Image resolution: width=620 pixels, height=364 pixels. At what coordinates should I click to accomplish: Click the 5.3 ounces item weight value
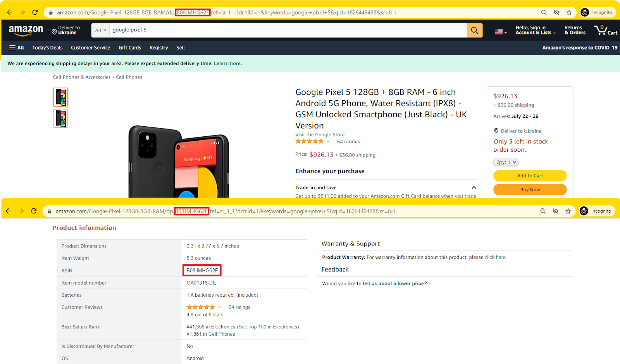pyautogui.click(x=198, y=258)
